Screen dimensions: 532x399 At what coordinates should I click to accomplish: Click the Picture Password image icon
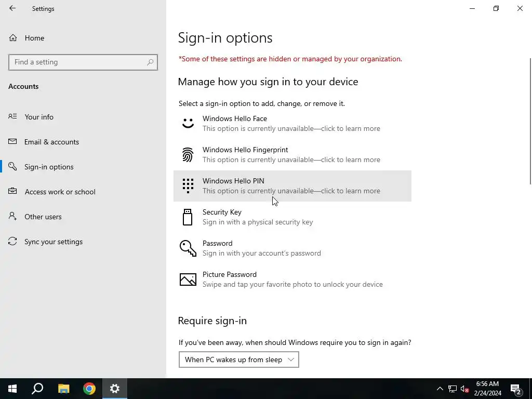pyautogui.click(x=188, y=280)
